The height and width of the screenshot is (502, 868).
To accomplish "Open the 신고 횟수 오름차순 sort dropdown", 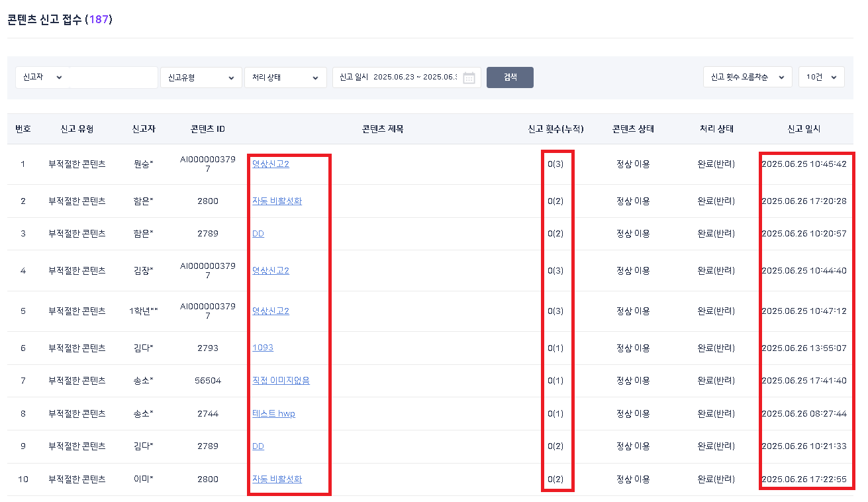I will click(747, 77).
